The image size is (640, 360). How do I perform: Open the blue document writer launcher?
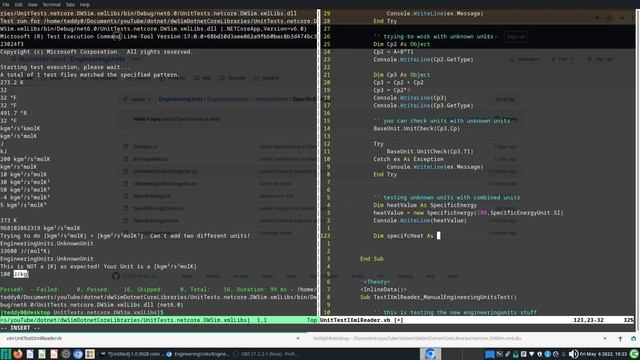point(30,354)
